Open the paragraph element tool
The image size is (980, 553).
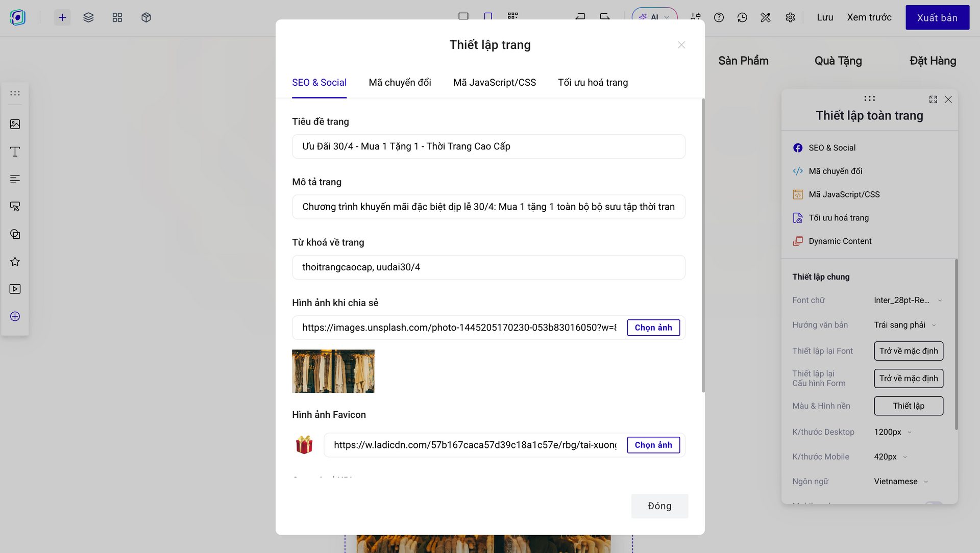click(x=15, y=179)
